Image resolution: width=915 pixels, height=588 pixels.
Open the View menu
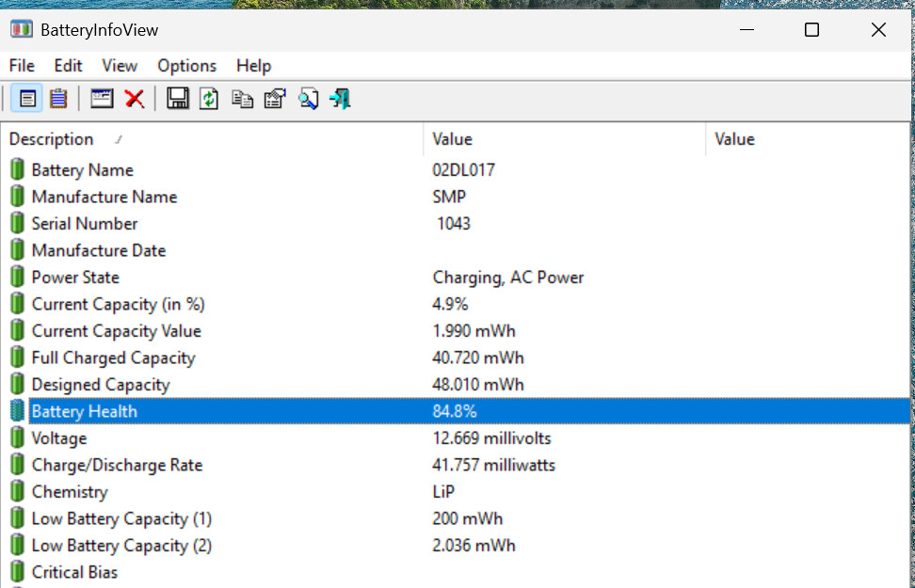pos(120,65)
